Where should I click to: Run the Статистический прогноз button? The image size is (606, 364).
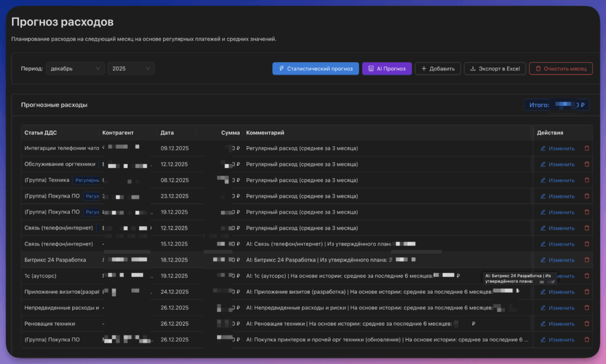pos(315,69)
